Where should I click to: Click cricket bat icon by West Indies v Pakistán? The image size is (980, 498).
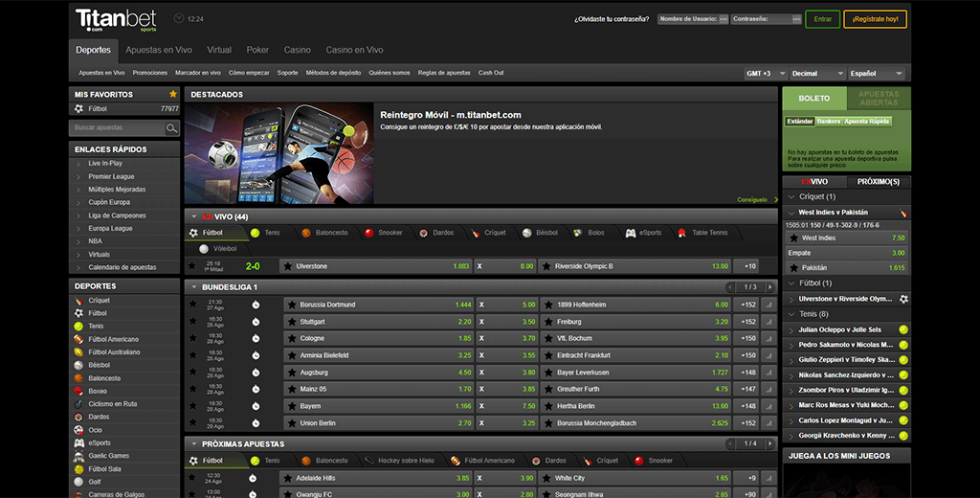click(x=903, y=213)
